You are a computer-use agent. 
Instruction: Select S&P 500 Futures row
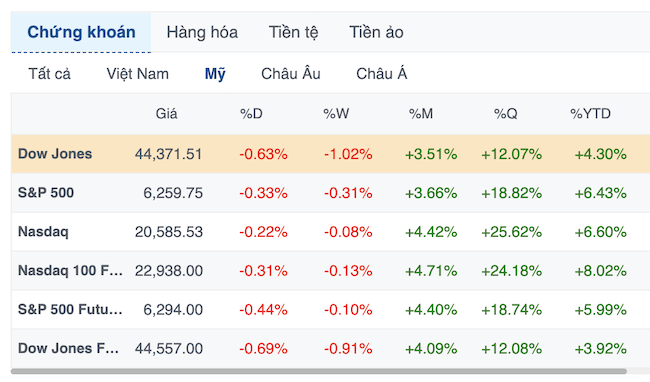click(330, 309)
